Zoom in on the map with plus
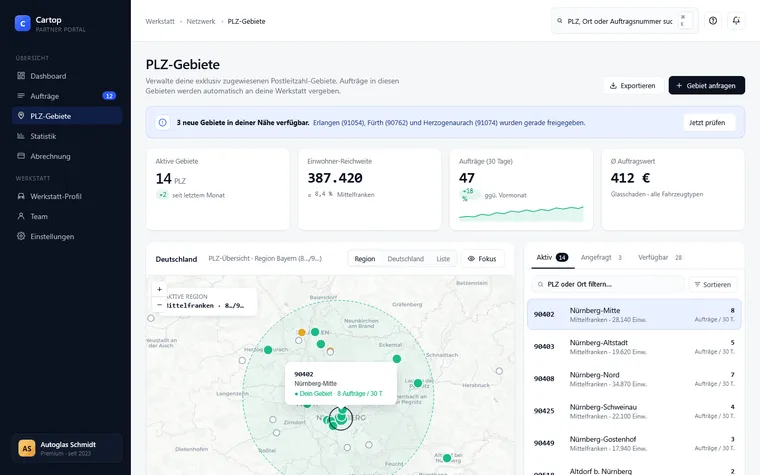This screenshot has height=475, width=760. click(159, 289)
